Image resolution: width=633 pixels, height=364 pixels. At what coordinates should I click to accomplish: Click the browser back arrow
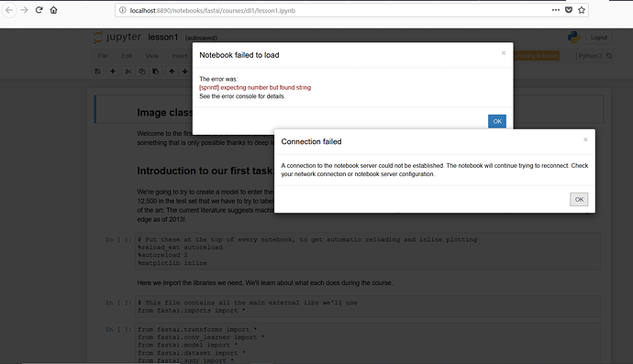coord(9,10)
